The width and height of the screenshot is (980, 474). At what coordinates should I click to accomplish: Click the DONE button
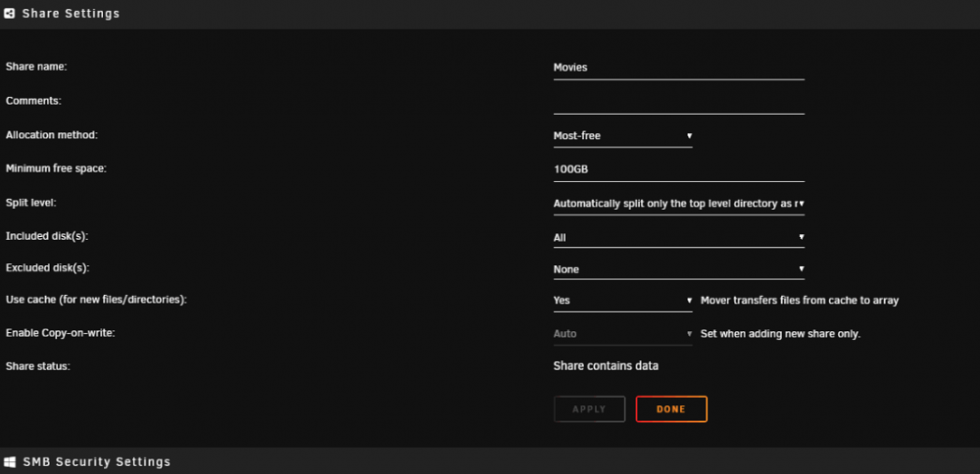pyautogui.click(x=671, y=409)
